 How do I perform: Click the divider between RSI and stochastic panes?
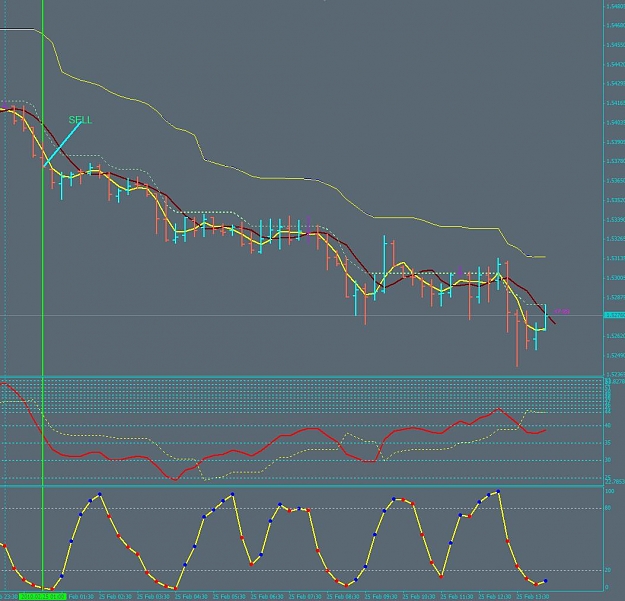[x=302, y=486]
